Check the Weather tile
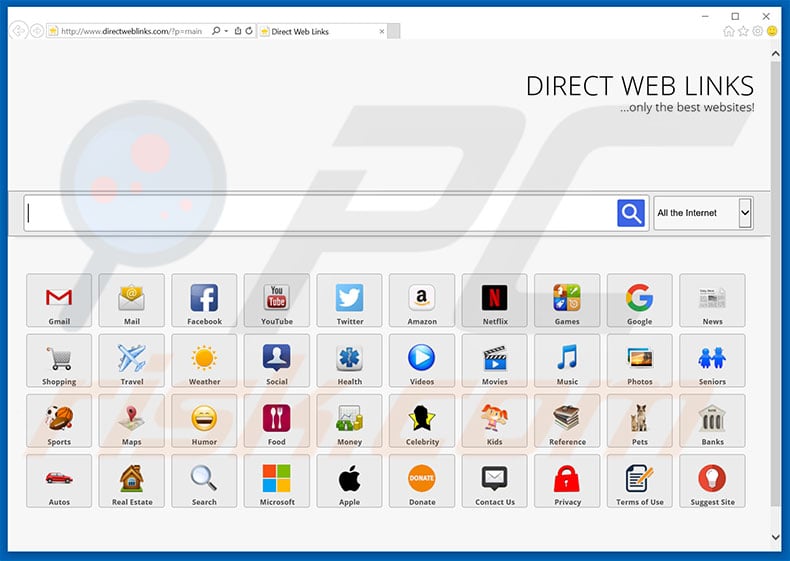This screenshot has height=561, width=790. (x=204, y=360)
